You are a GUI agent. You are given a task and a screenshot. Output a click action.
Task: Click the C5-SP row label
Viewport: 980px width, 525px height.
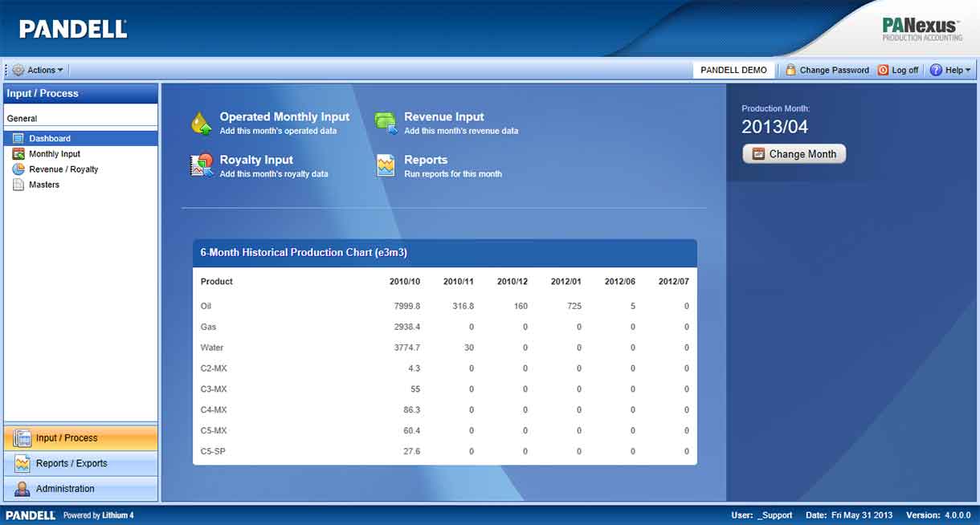click(x=213, y=452)
